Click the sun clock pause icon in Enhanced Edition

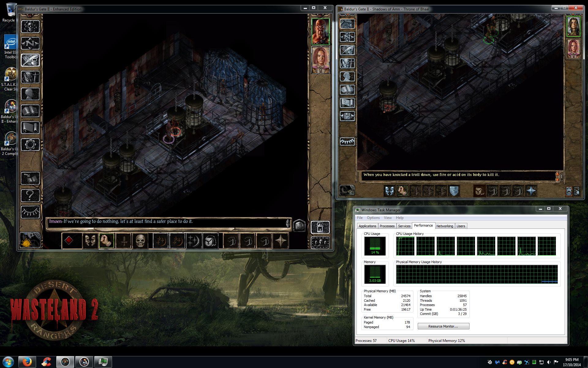(30, 240)
